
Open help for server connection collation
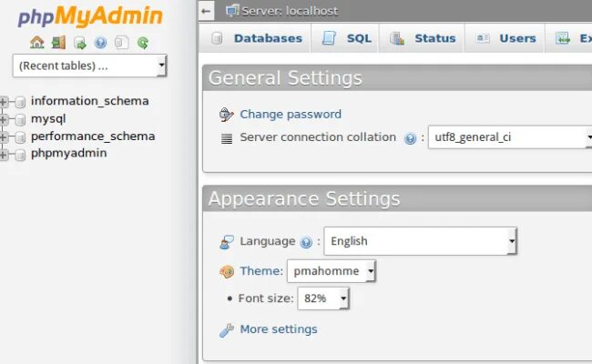[410, 138]
